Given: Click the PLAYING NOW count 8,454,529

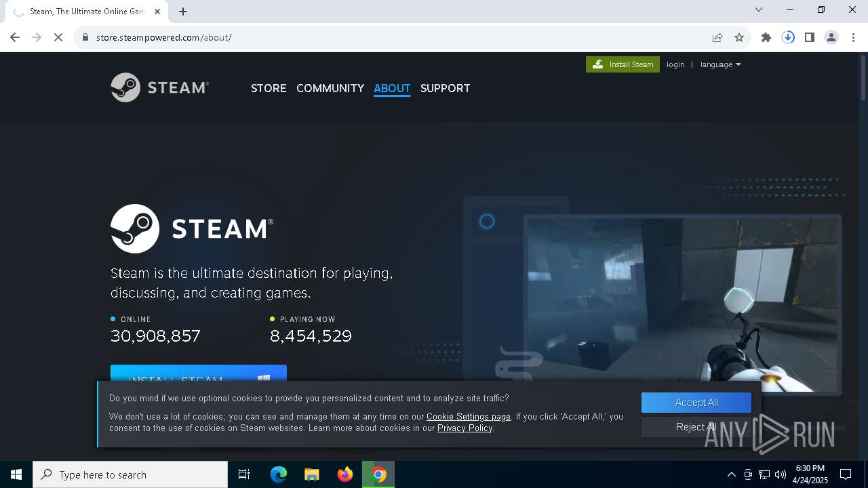Looking at the screenshot, I should click(x=311, y=335).
